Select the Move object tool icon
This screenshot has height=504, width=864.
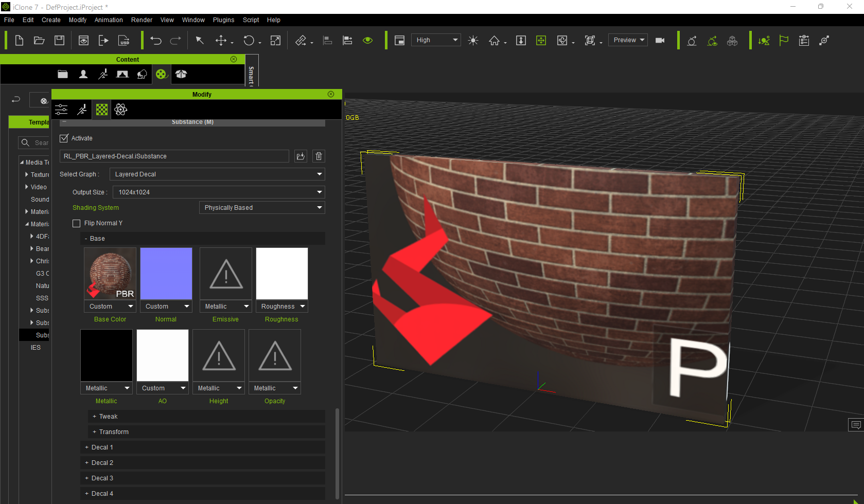[x=221, y=40]
